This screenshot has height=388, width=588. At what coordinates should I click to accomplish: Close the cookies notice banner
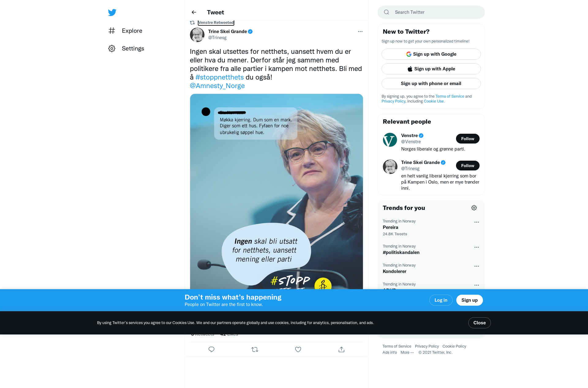click(x=479, y=323)
